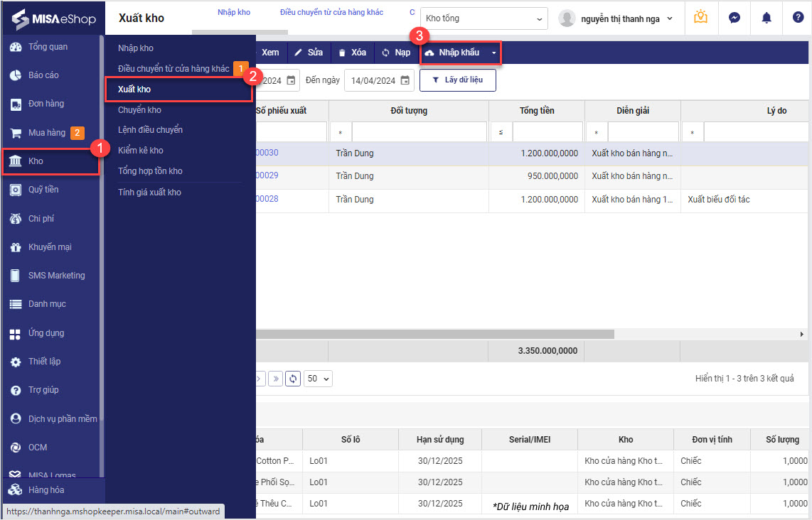Click the lightbulb suggestions icon
This screenshot has height=520, width=812.
(x=701, y=18)
